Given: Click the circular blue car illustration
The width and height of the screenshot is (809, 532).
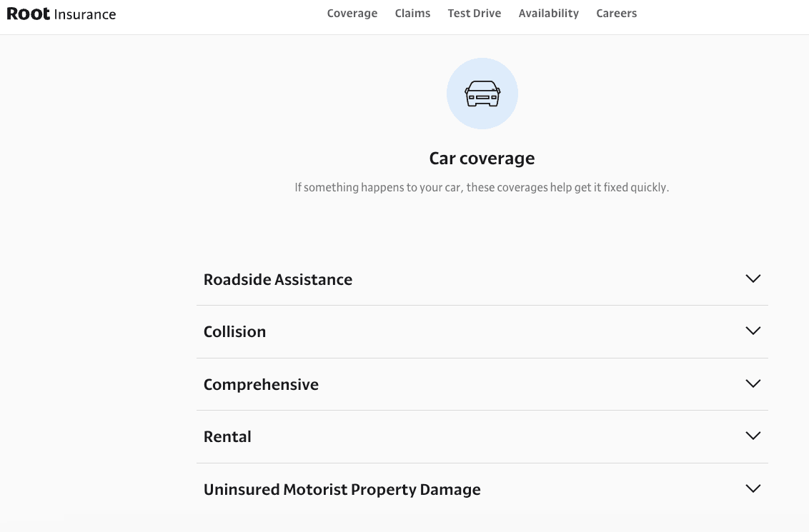Looking at the screenshot, I should 482,93.
